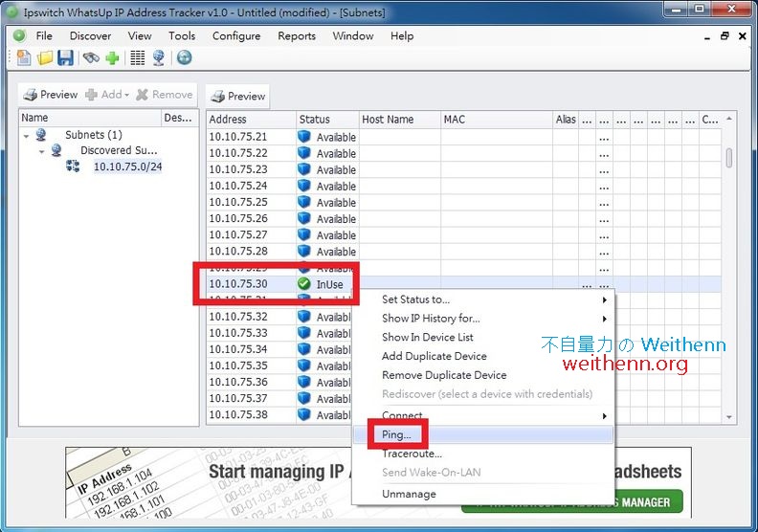The height and width of the screenshot is (532, 758).
Task: Click the 10.10.75.0/24 subnet icon
Action: click(73, 166)
